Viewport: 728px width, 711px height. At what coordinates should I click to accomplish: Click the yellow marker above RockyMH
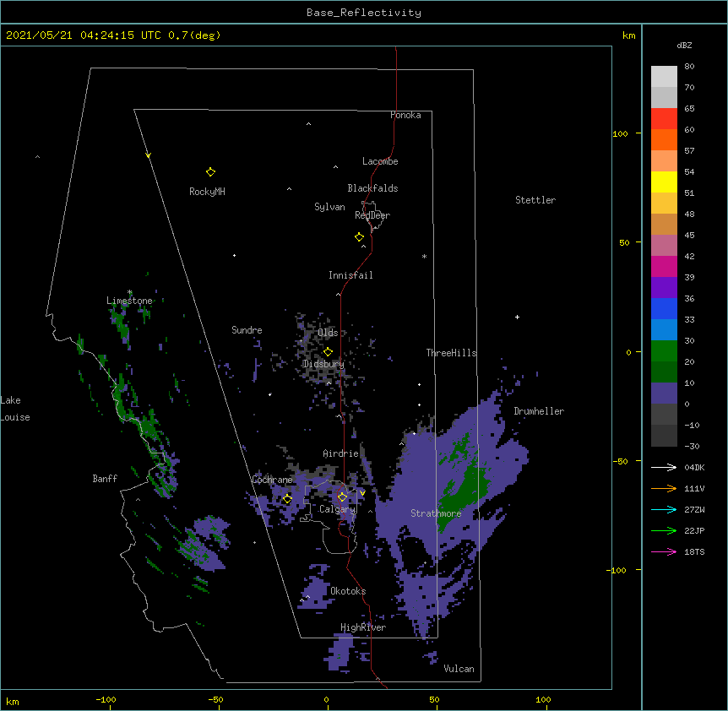(210, 172)
